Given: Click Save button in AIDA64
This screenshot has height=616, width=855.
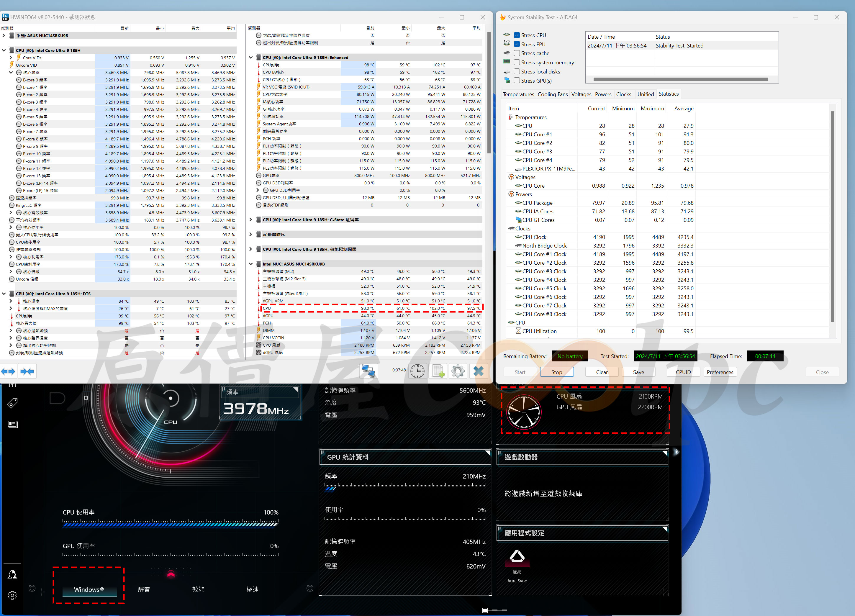Looking at the screenshot, I should 638,372.
